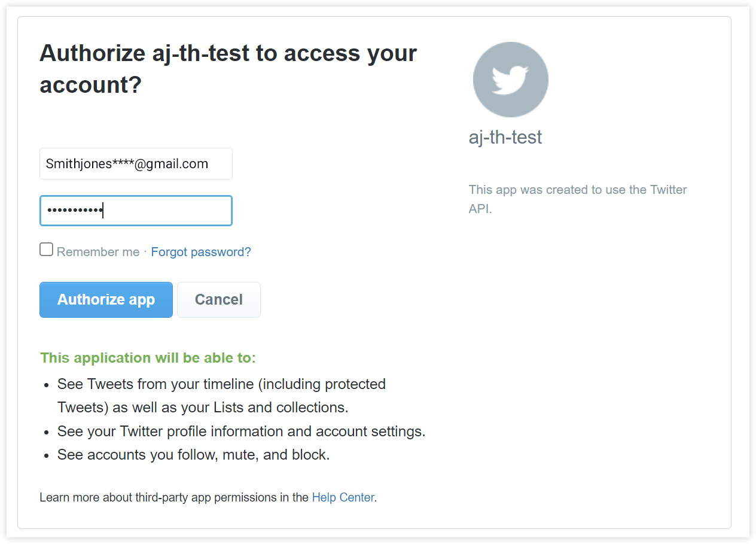Click the word 'API.' in the app description
756x544 pixels.
coord(480,209)
